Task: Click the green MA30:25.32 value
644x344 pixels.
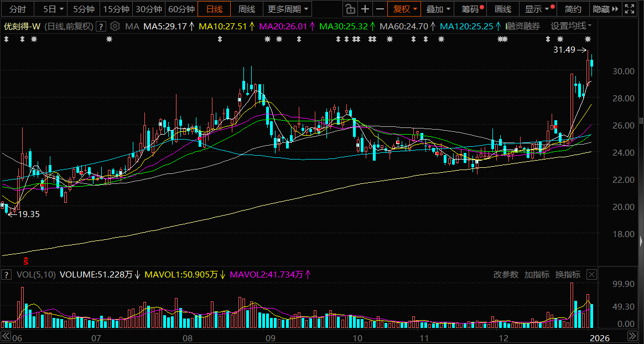Action: [x=344, y=26]
